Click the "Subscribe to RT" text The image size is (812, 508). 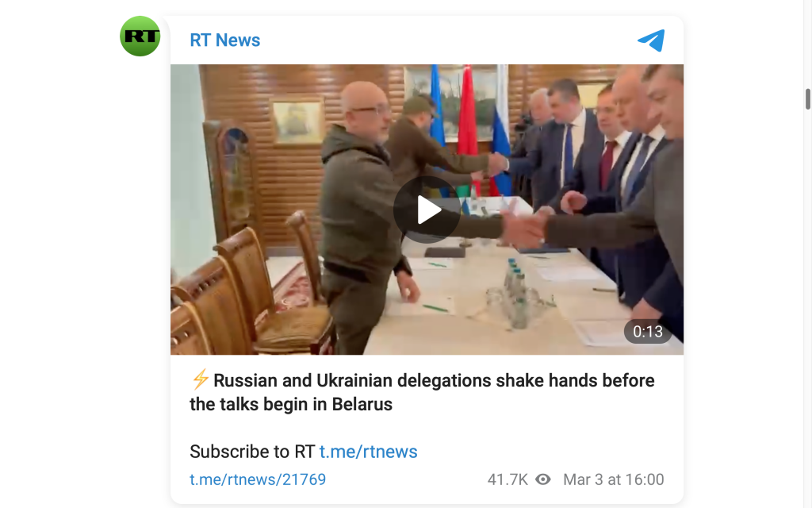(x=252, y=452)
